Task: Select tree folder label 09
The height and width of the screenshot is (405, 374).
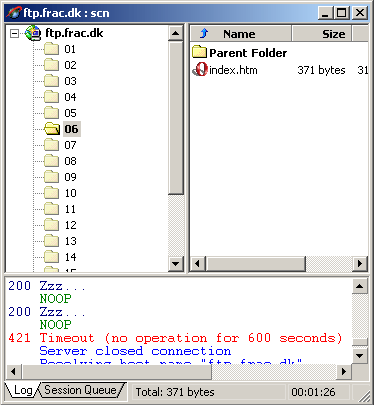Action: pyautogui.click(x=70, y=177)
